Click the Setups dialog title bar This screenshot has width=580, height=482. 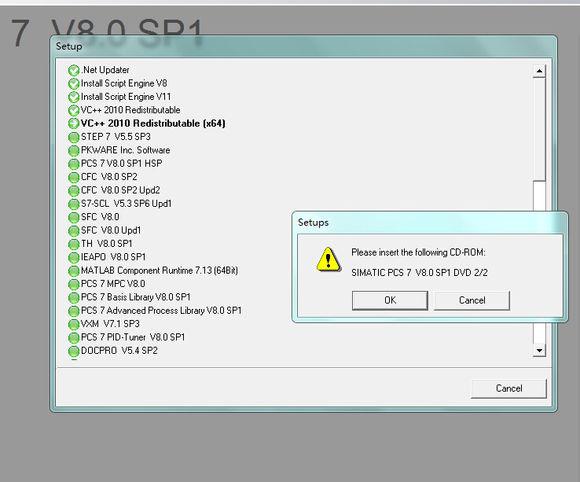tap(429, 223)
